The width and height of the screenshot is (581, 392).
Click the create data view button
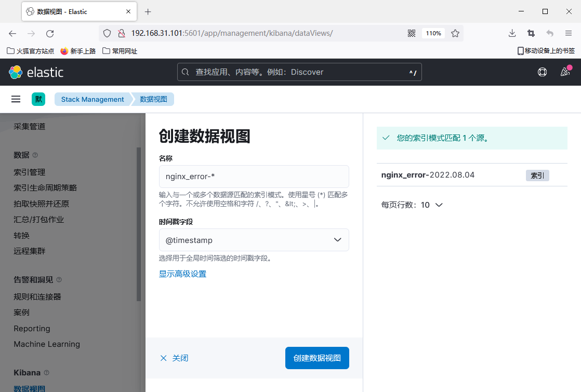317,358
